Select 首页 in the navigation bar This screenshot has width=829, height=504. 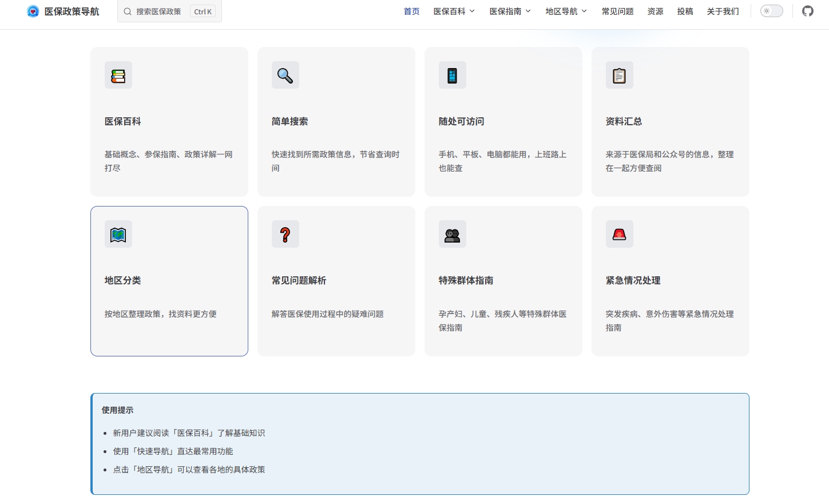[x=411, y=11]
